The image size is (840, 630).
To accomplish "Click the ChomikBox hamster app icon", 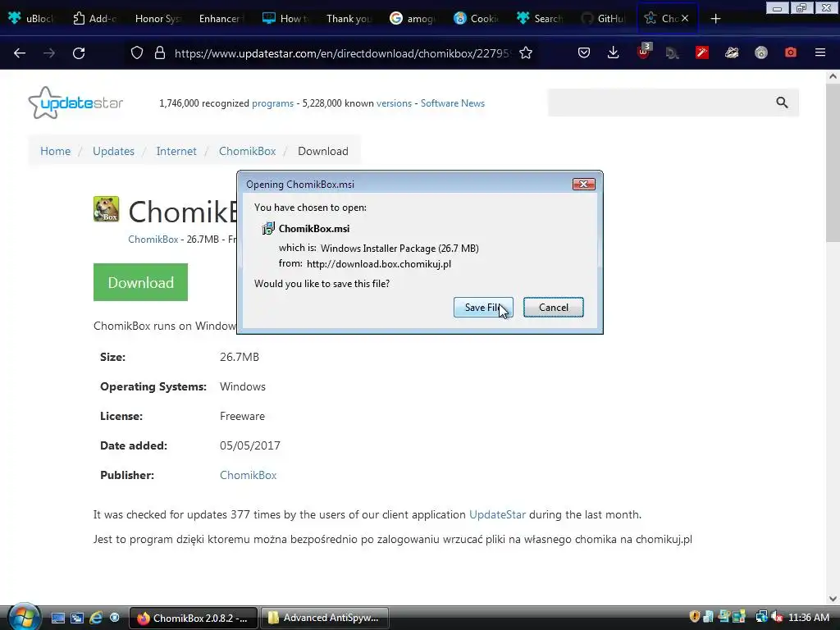I will click(x=106, y=209).
